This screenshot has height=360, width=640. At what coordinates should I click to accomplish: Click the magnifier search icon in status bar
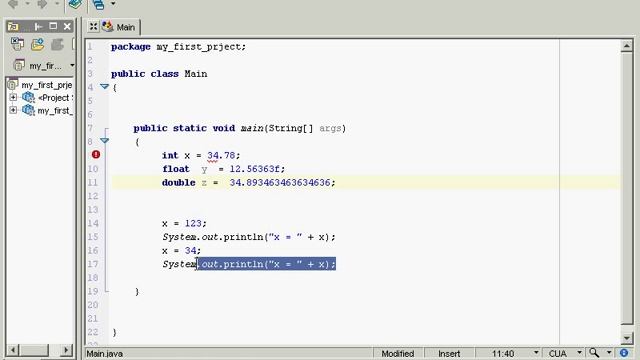594,353
